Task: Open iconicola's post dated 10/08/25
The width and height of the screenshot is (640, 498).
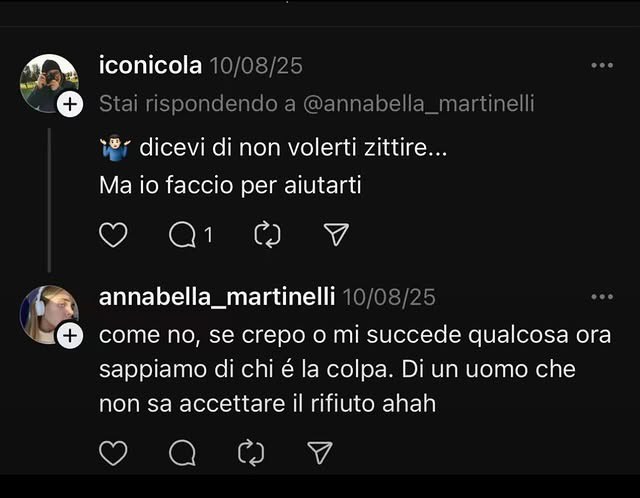Action: (255, 67)
